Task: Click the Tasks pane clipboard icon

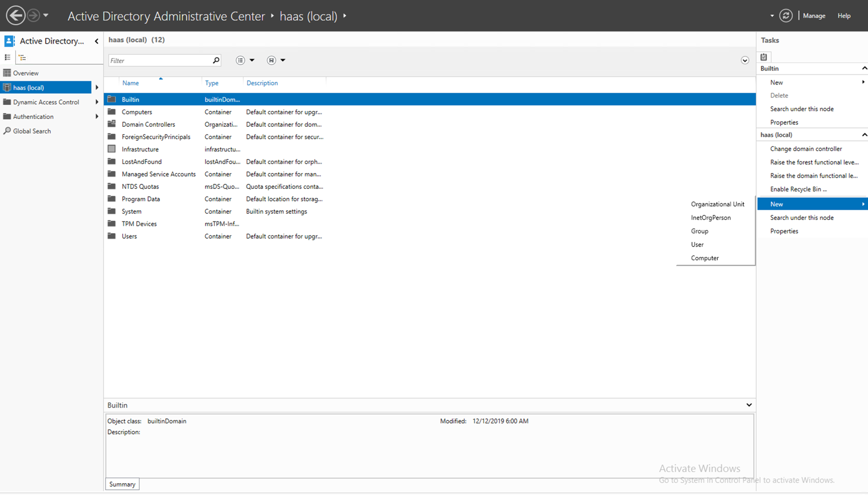Action: (x=764, y=57)
